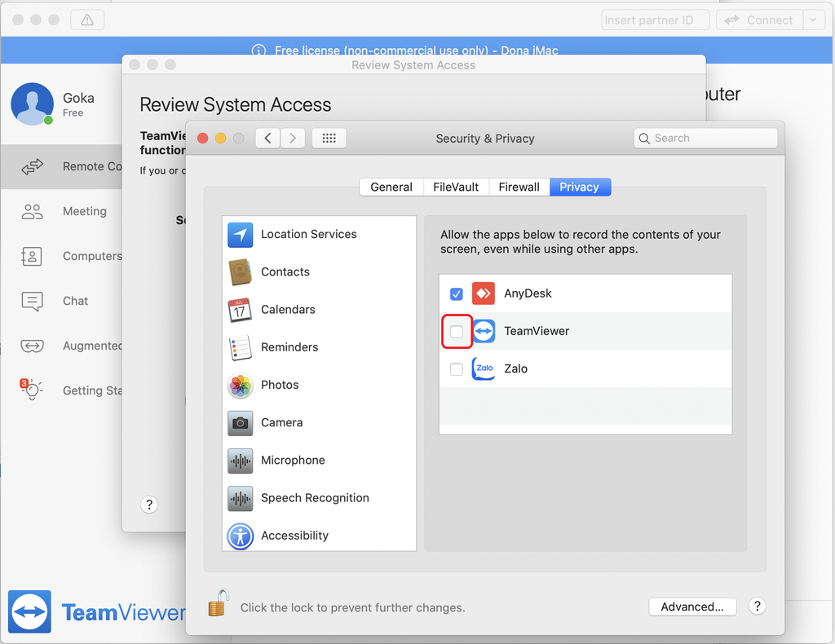Select the Speech Recognition icon
The image size is (835, 644).
[241, 499]
